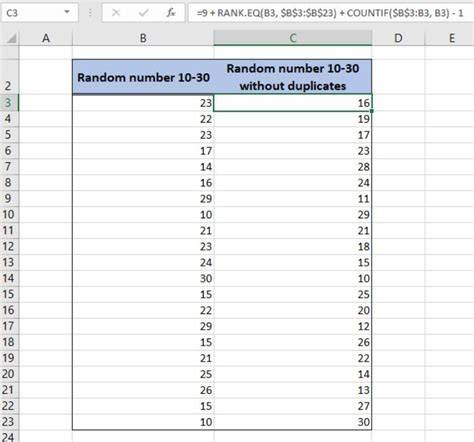Select column C header
Screen dimensions: 474x442
tap(293, 38)
